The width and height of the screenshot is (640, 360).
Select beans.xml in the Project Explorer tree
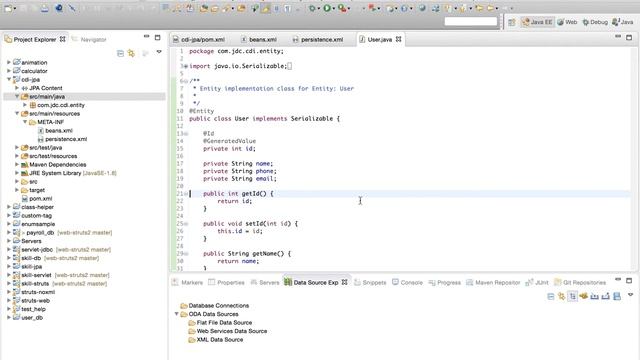click(55, 131)
